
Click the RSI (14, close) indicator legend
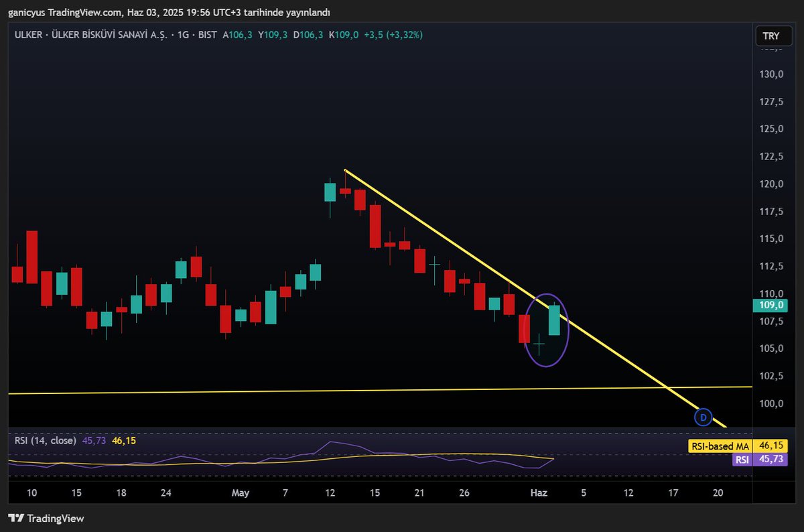click(x=46, y=441)
